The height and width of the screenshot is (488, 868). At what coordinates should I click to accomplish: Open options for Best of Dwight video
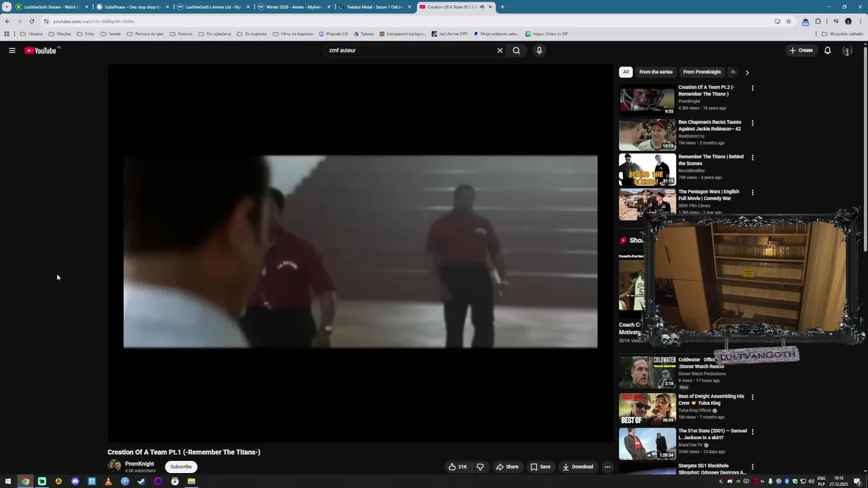pyautogui.click(x=752, y=397)
